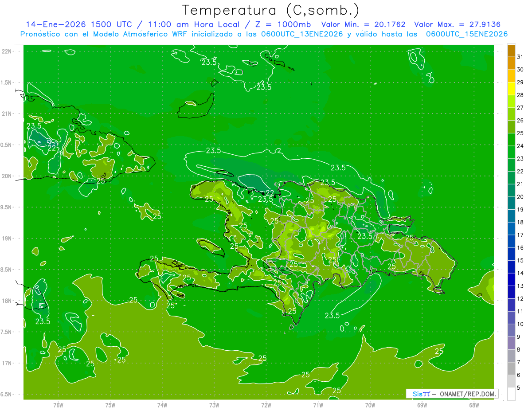Click the '16' value on the color legend

520,248
